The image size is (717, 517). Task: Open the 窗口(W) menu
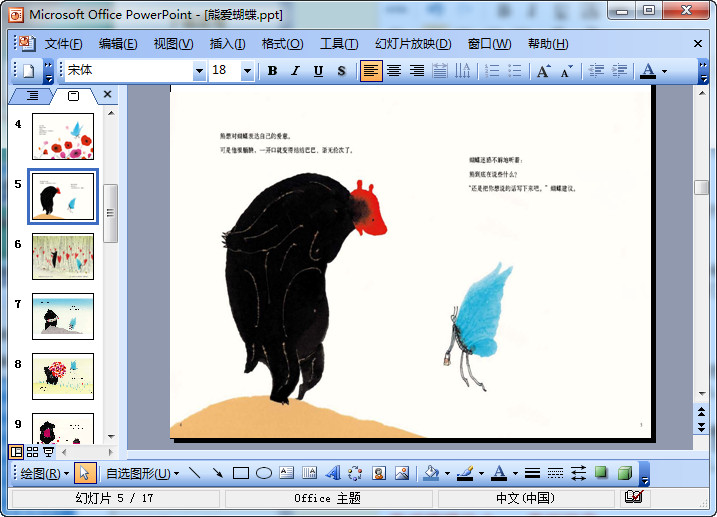[x=489, y=44]
